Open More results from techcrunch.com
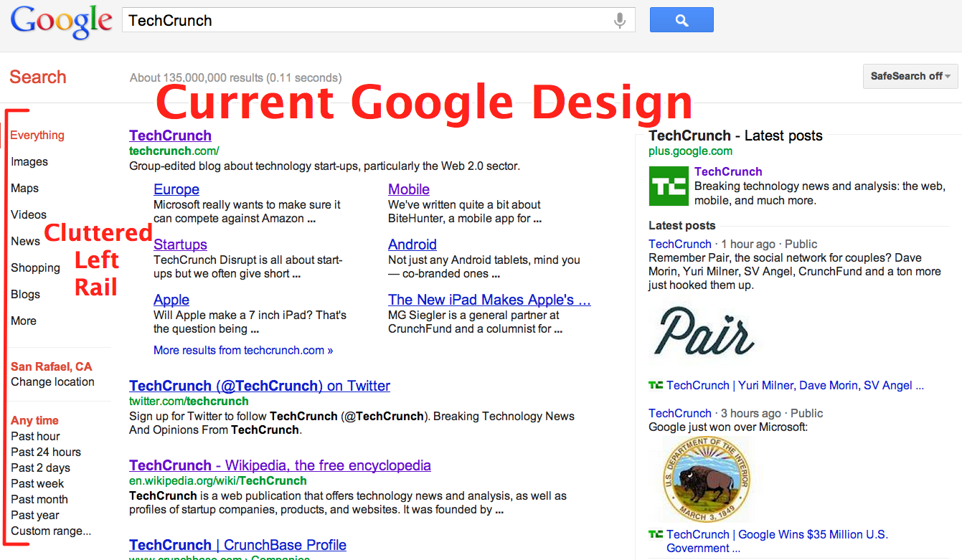Viewport: 962px width, 560px height. pos(243,350)
